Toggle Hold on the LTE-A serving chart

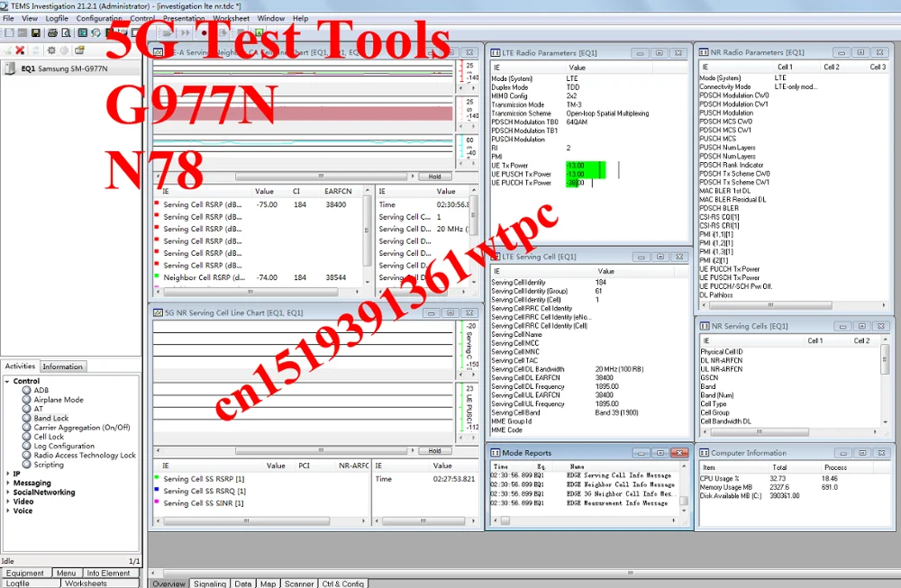pos(435,176)
